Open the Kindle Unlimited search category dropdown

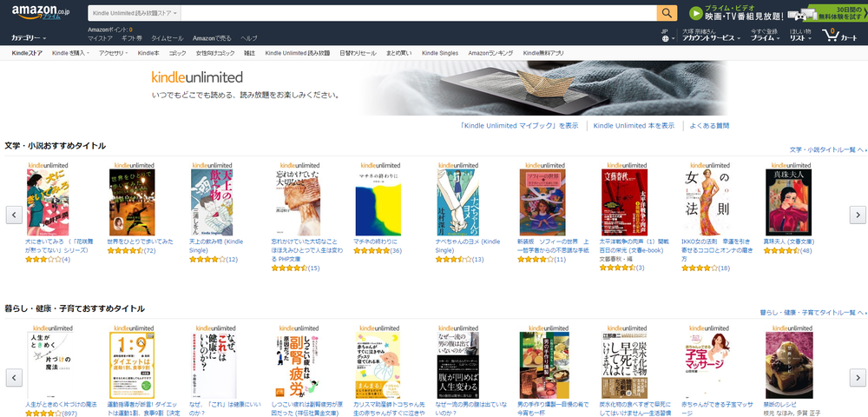pyautogui.click(x=135, y=13)
